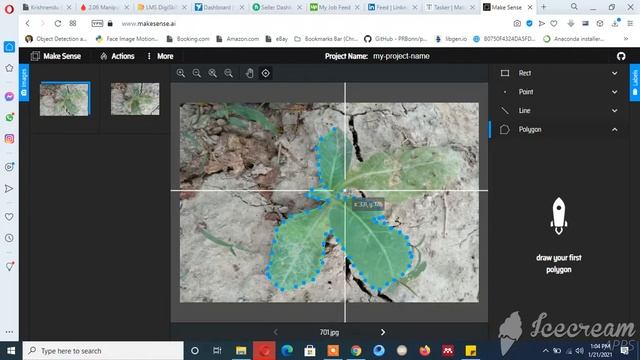Toggle the VPN badge in address bar
Image resolution: width=640 pixels, height=360 pixels.
(x=97, y=24)
